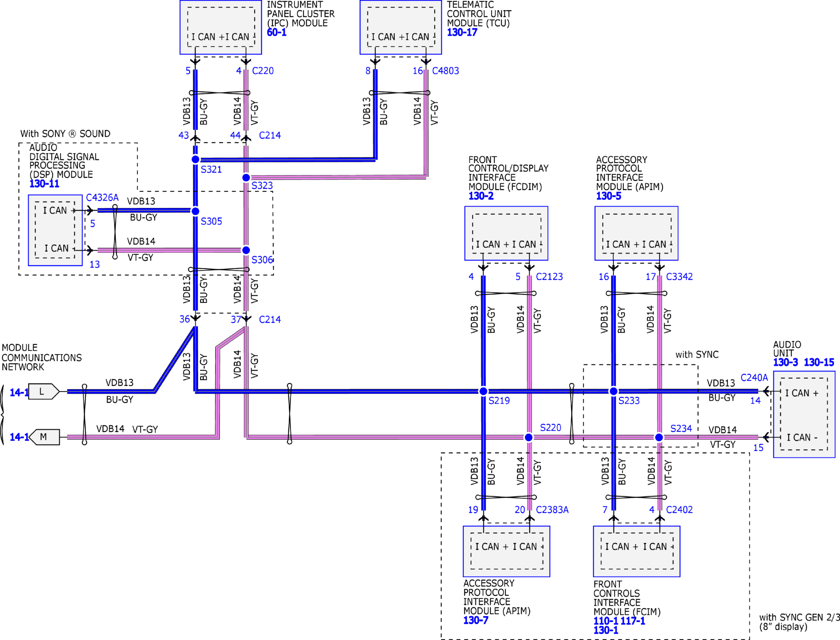Click the L off-page connector arrow
This screenshot has height=640, width=840.
coord(43,392)
